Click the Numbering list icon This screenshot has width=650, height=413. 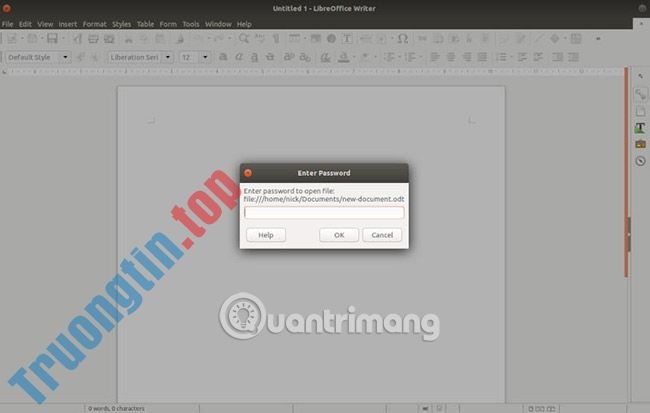coord(410,57)
